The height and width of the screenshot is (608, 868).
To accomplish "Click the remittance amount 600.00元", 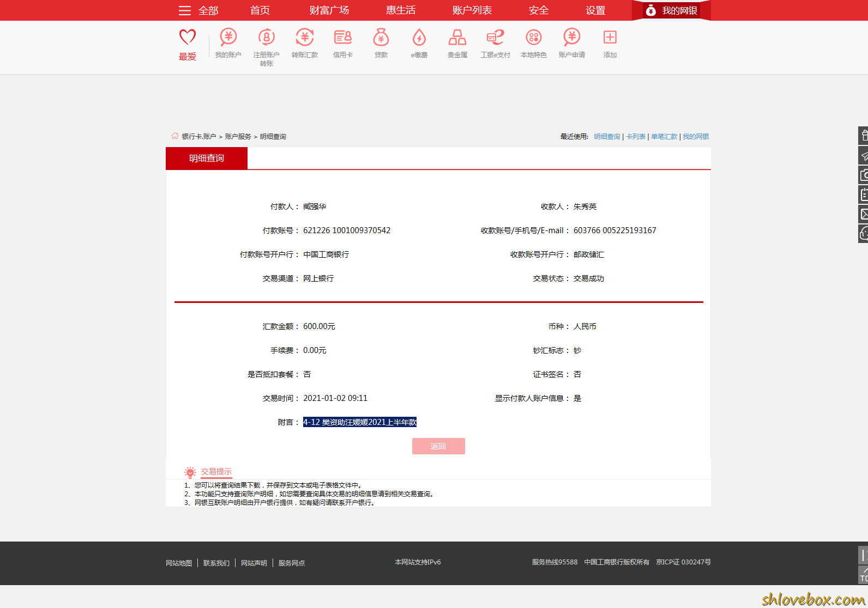I will pyautogui.click(x=319, y=326).
